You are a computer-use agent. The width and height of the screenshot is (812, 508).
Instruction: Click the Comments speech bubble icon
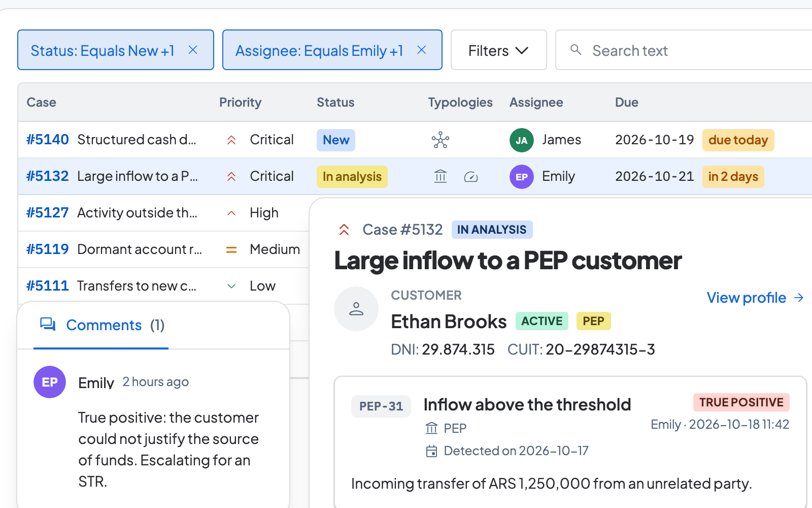click(x=48, y=324)
